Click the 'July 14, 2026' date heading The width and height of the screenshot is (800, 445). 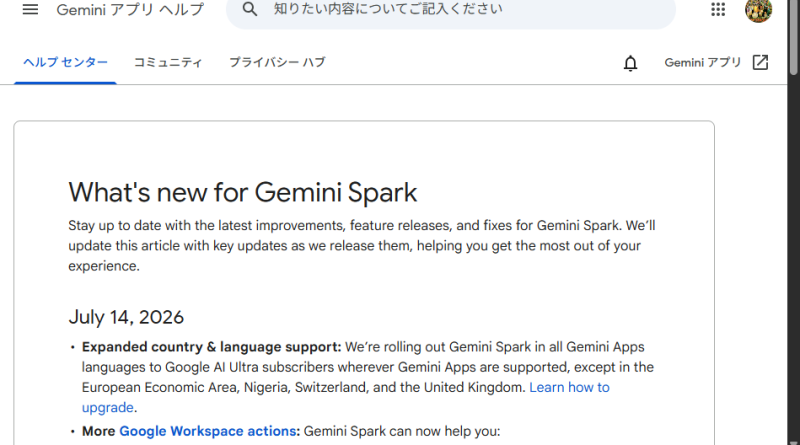pyautogui.click(x=126, y=317)
